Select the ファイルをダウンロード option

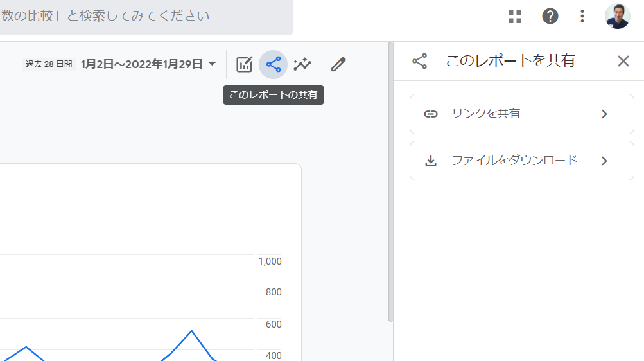[x=521, y=161]
